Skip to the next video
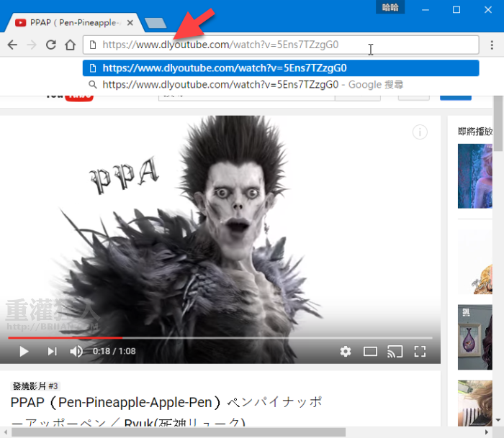 52,351
